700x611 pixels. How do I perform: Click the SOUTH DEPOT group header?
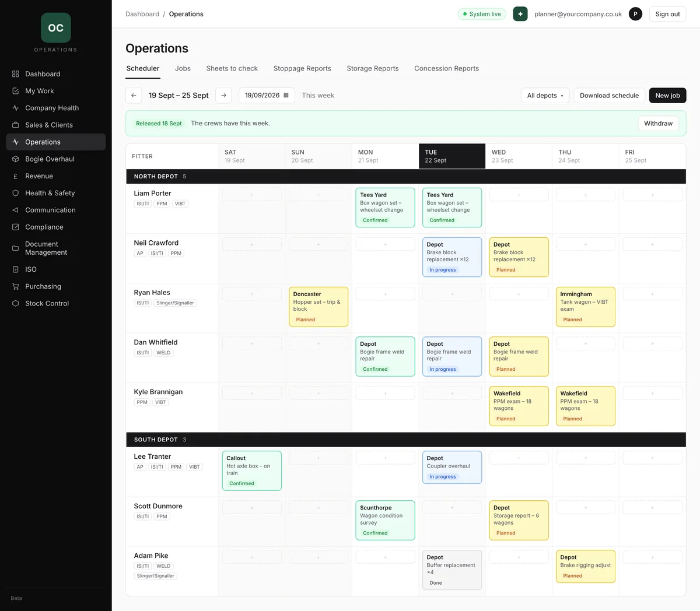coord(406,440)
